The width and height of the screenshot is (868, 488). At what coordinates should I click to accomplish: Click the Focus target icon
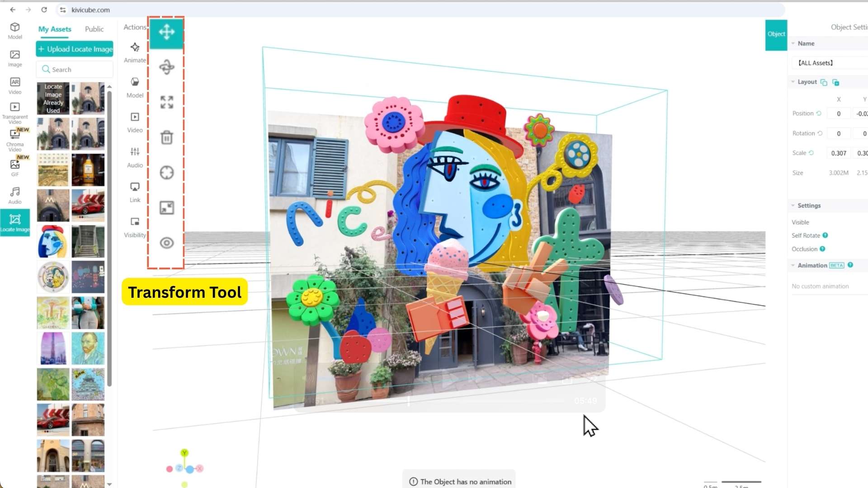(166, 173)
